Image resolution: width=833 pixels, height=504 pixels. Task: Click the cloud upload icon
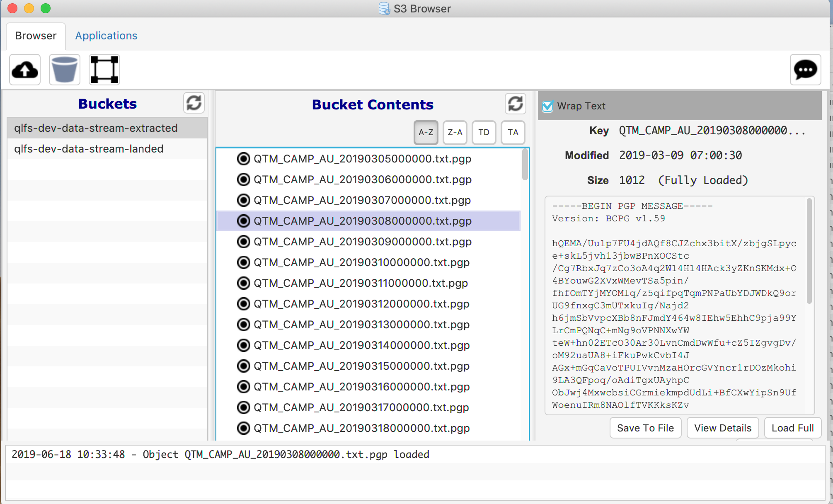[25, 70]
